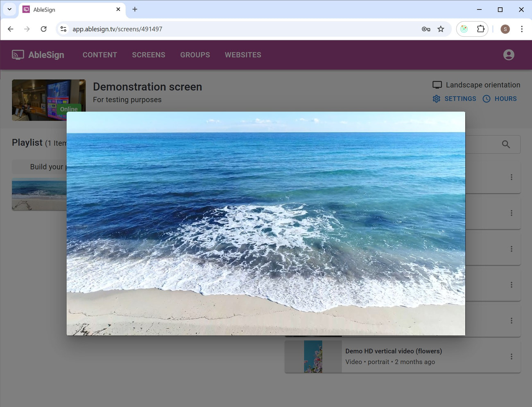Open the user account profile icon
The width and height of the screenshot is (532, 407).
(x=508, y=55)
